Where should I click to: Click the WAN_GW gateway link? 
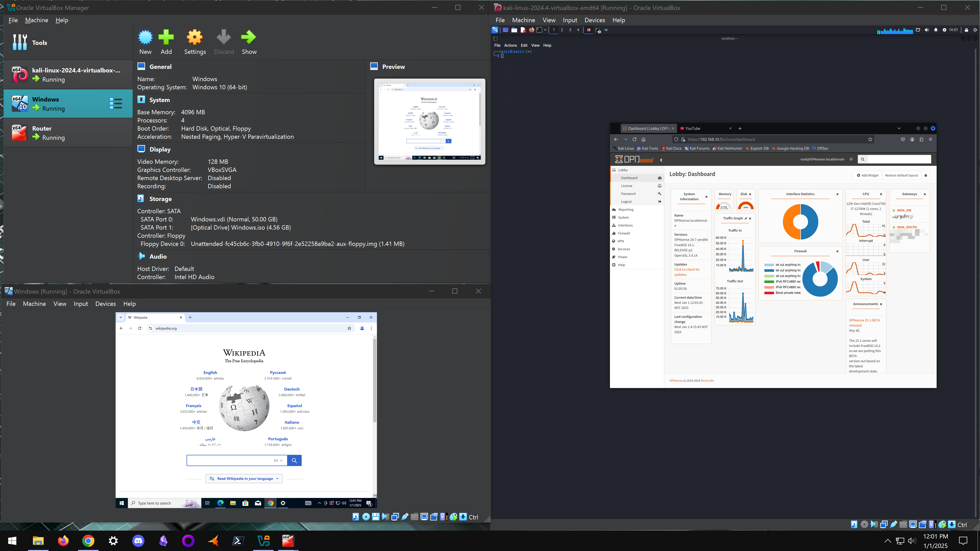click(904, 210)
